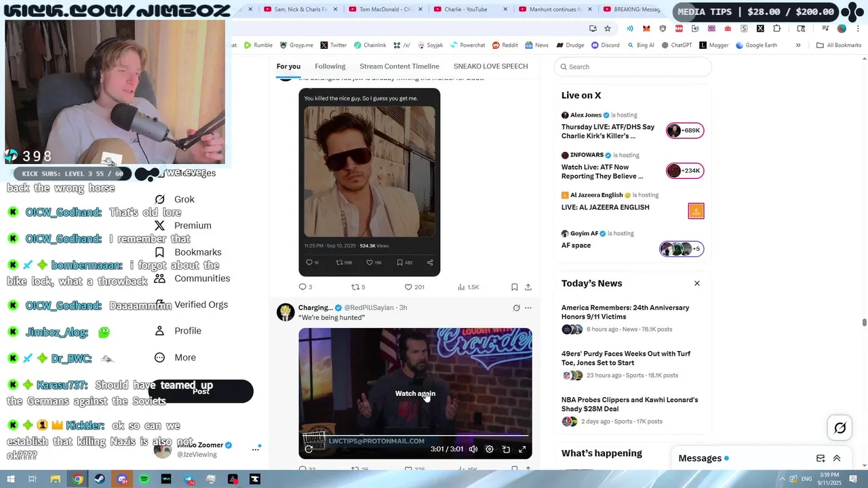The width and height of the screenshot is (868, 488).
Task: Open the INFOWARS Watch Live listing
Action: click(x=632, y=166)
